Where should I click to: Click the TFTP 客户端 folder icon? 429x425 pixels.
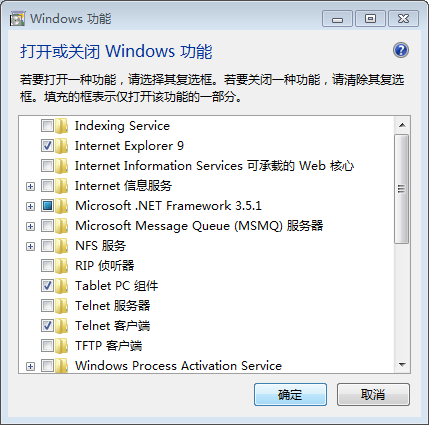[x=62, y=346]
